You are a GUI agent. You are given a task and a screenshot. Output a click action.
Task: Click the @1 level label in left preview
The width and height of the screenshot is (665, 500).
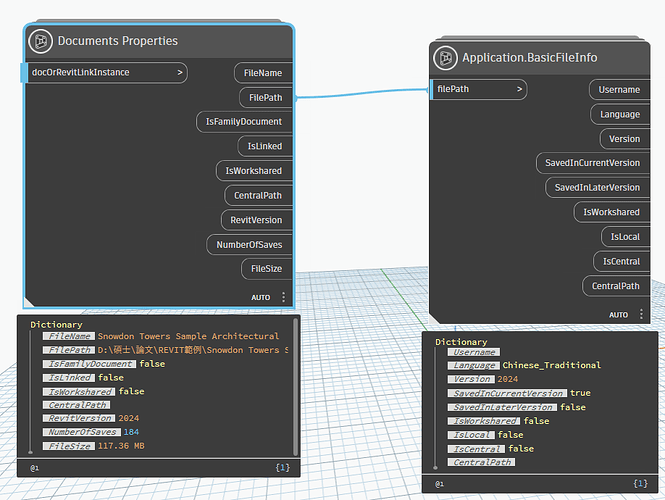pyautogui.click(x=35, y=468)
